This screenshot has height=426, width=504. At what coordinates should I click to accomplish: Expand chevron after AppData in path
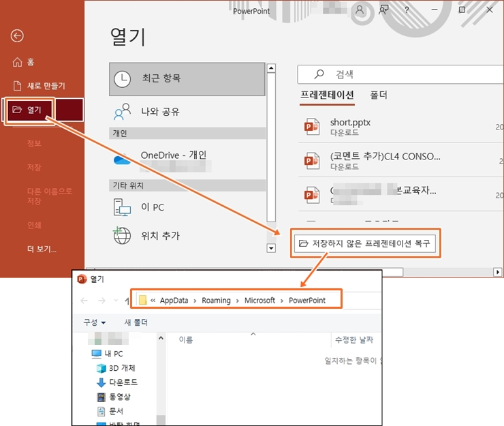click(195, 301)
